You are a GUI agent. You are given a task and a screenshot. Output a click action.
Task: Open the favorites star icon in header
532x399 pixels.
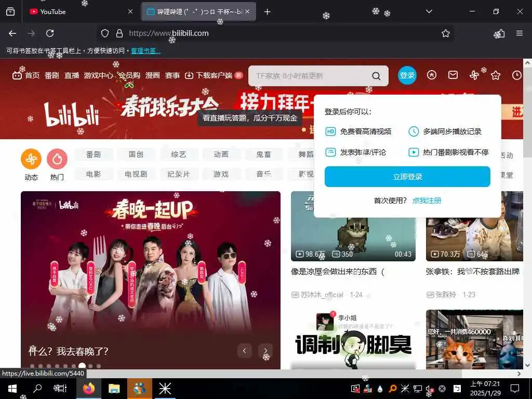click(x=495, y=75)
